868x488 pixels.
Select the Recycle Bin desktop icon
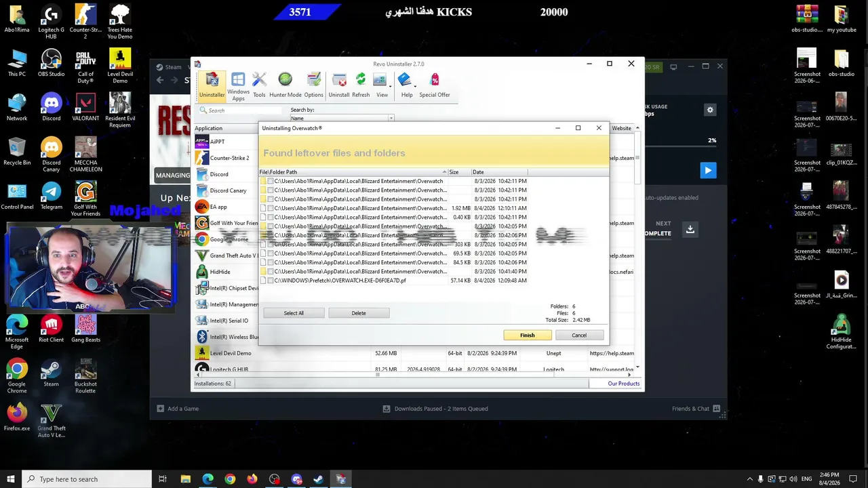click(x=17, y=152)
